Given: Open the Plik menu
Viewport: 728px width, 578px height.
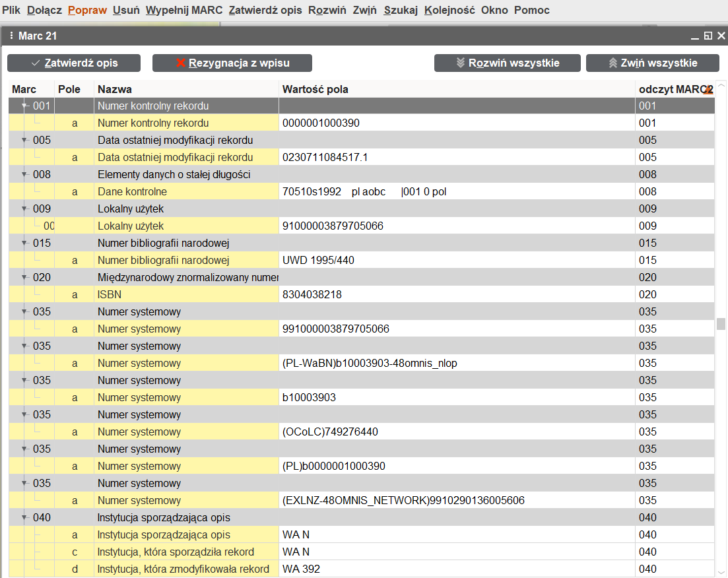Looking at the screenshot, I should (x=11, y=10).
